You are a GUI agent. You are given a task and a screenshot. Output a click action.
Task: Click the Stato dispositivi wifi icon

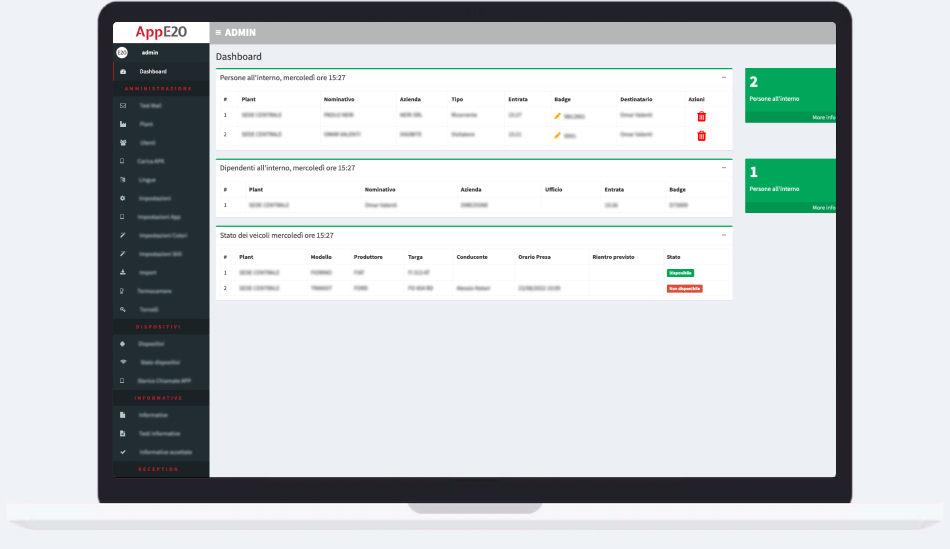[123, 362]
